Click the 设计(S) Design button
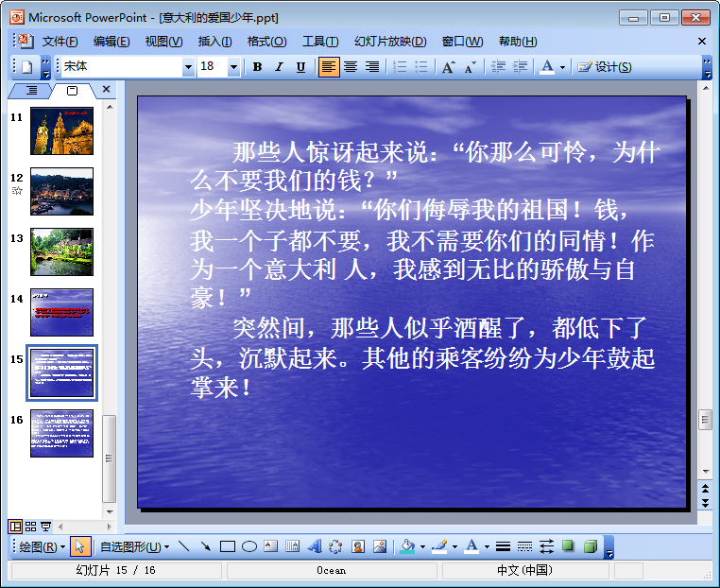The height and width of the screenshot is (588, 720). [605, 67]
